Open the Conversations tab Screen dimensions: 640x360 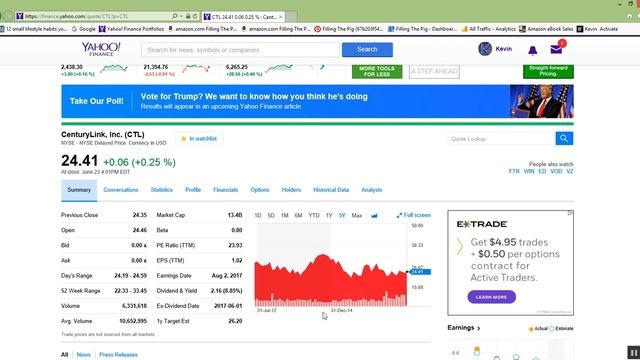[121, 190]
